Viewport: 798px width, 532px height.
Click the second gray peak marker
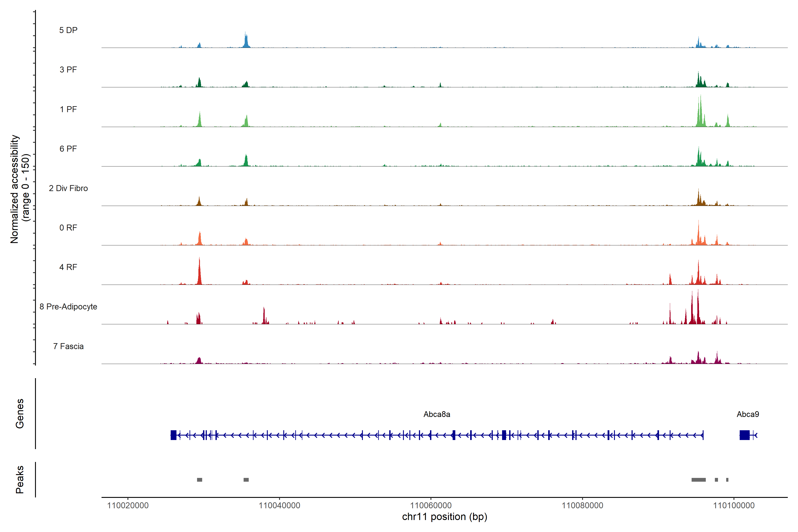coord(246,480)
